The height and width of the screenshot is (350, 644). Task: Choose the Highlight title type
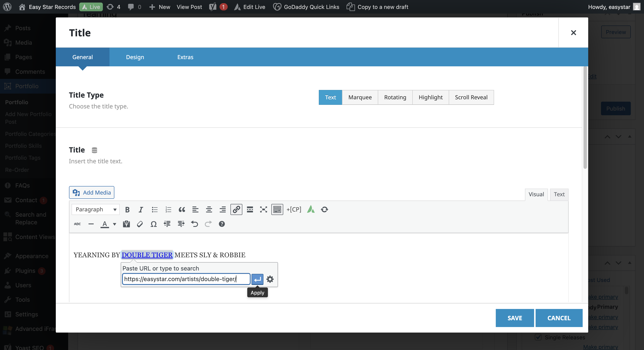coord(430,97)
